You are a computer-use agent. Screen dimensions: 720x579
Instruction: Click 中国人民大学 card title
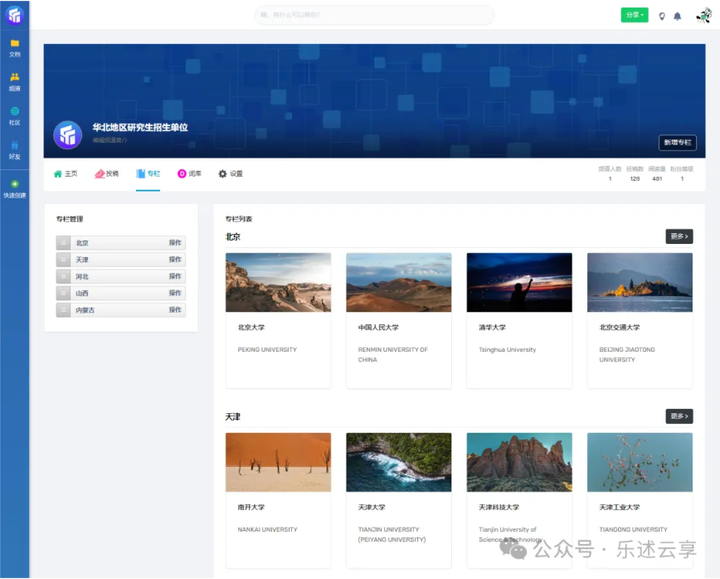tap(378, 327)
